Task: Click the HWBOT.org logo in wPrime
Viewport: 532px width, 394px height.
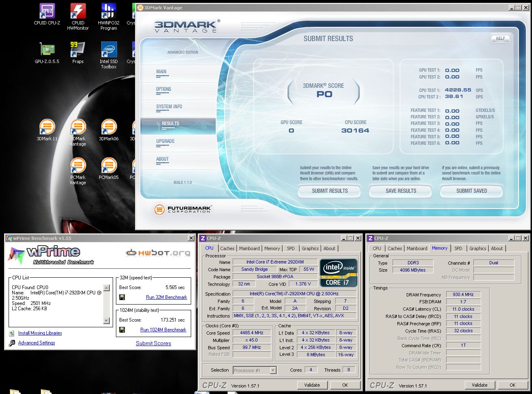Action: [x=158, y=253]
